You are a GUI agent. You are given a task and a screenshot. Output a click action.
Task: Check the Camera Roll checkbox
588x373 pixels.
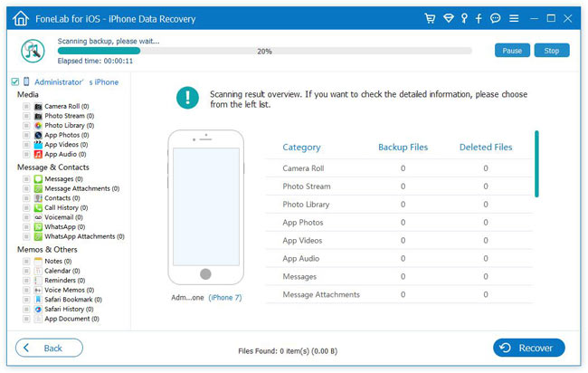(x=26, y=106)
